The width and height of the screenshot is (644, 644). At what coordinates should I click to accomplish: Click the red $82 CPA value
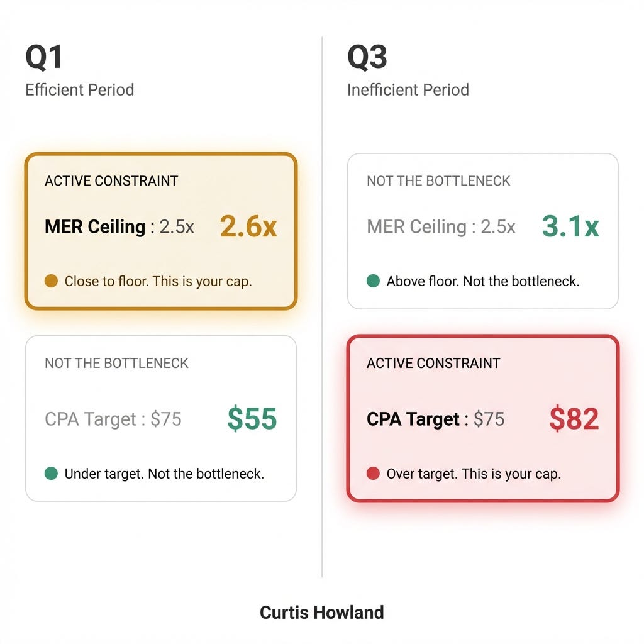(574, 418)
